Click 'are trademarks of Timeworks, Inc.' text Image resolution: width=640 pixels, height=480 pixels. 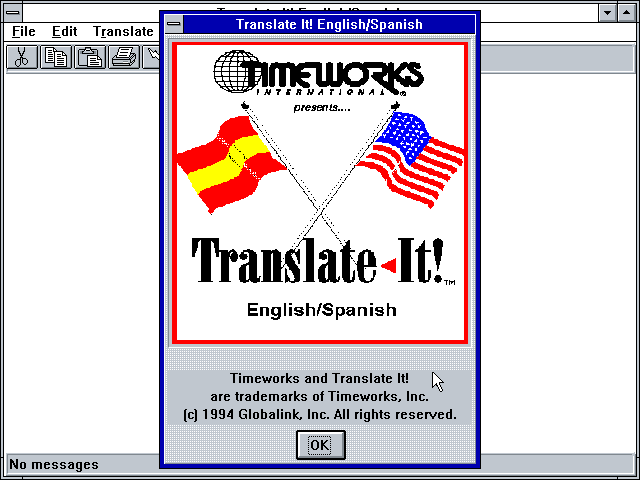[320, 396]
